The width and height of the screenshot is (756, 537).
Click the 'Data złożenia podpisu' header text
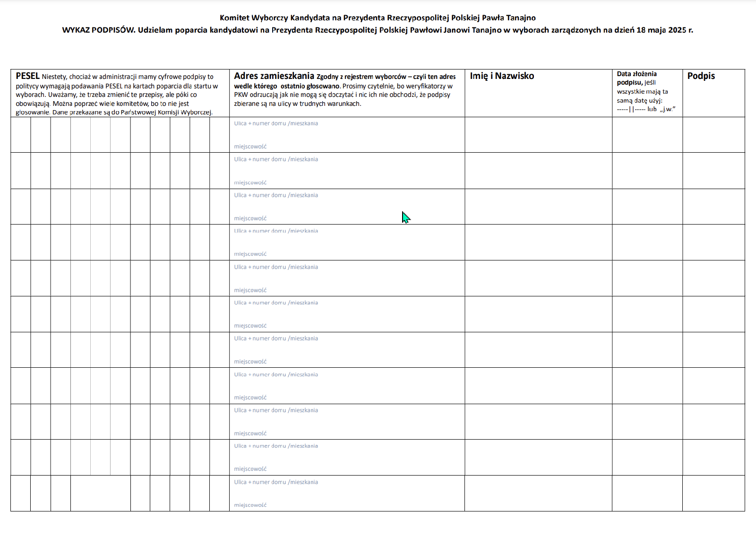[x=636, y=78]
